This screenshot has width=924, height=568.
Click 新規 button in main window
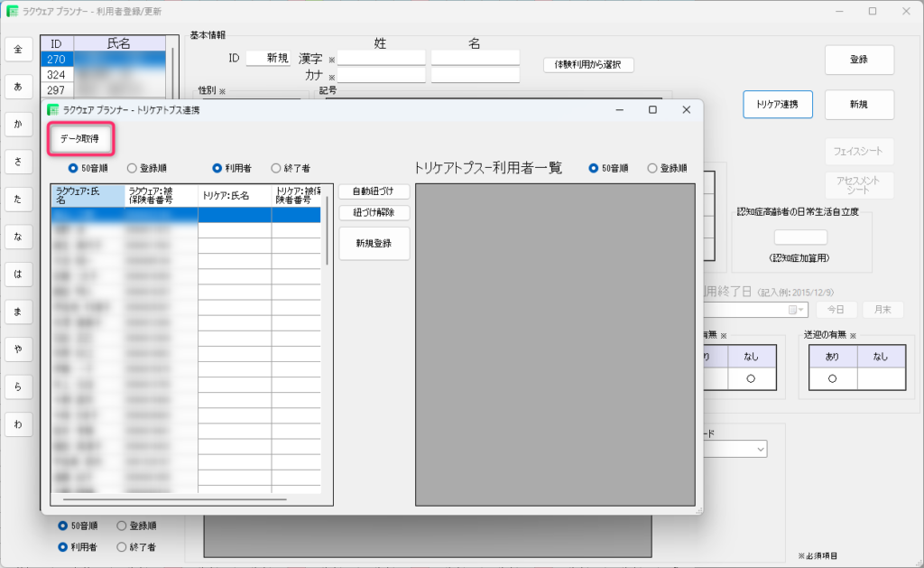click(859, 105)
